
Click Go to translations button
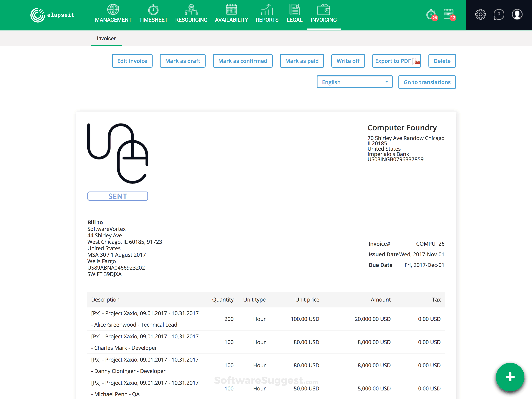click(427, 82)
